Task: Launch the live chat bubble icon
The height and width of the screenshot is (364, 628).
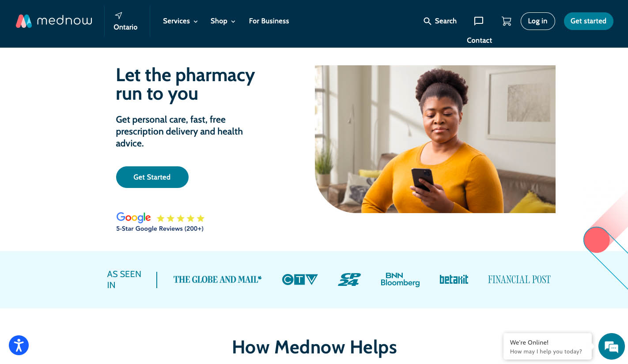Action: point(612,346)
